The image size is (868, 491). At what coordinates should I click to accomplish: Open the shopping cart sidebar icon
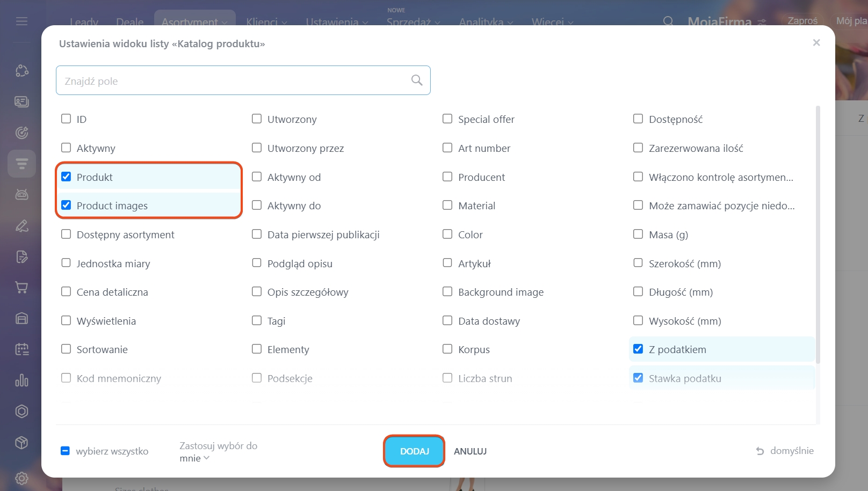click(21, 288)
